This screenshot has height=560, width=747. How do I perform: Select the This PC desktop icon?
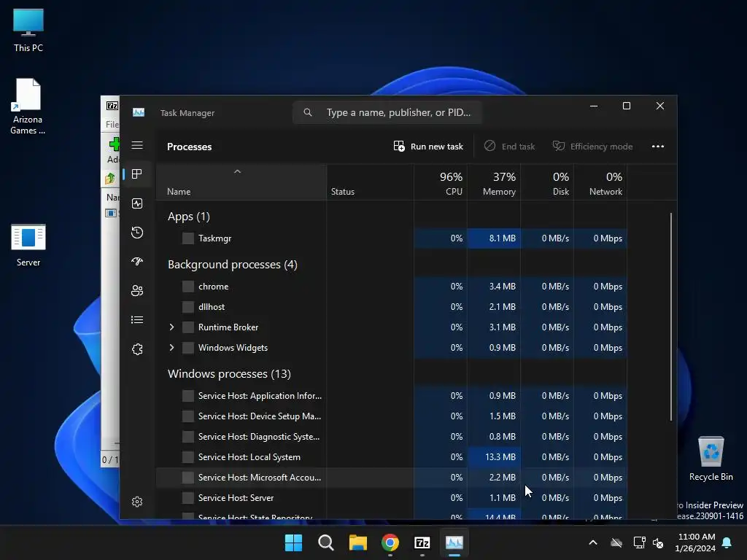28,31
